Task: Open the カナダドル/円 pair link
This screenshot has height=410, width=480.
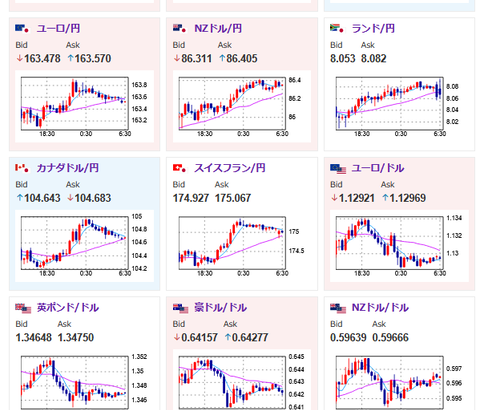Action: (x=68, y=168)
